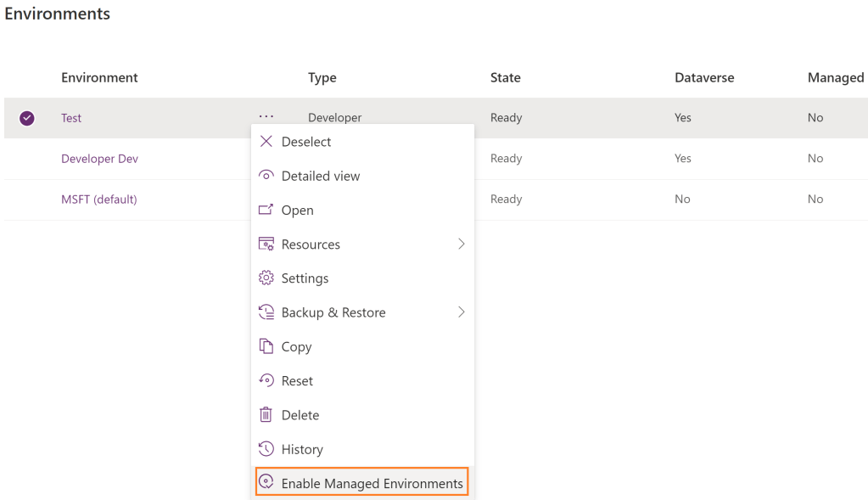Open the Developer Dev environment link

pyautogui.click(x=99, y=159)
